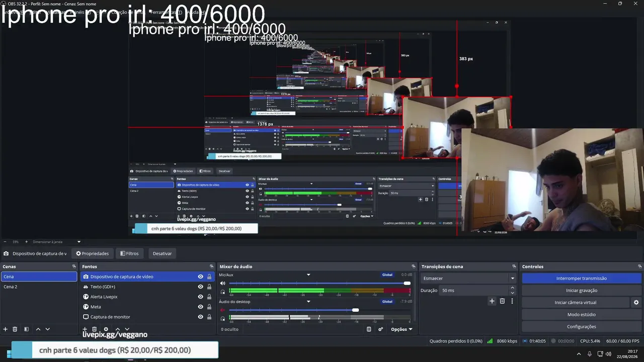Open the mixer Opções dropdown
This screenshot has height=362, width=644.
(x=401, y=329)
